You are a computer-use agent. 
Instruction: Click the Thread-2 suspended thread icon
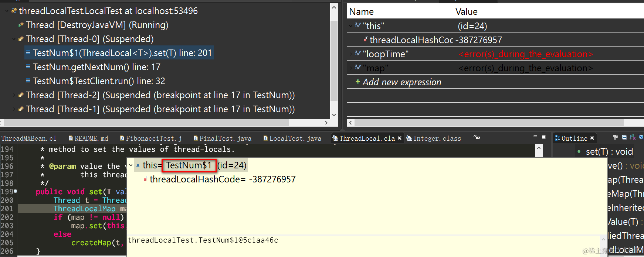coord(21,95)
